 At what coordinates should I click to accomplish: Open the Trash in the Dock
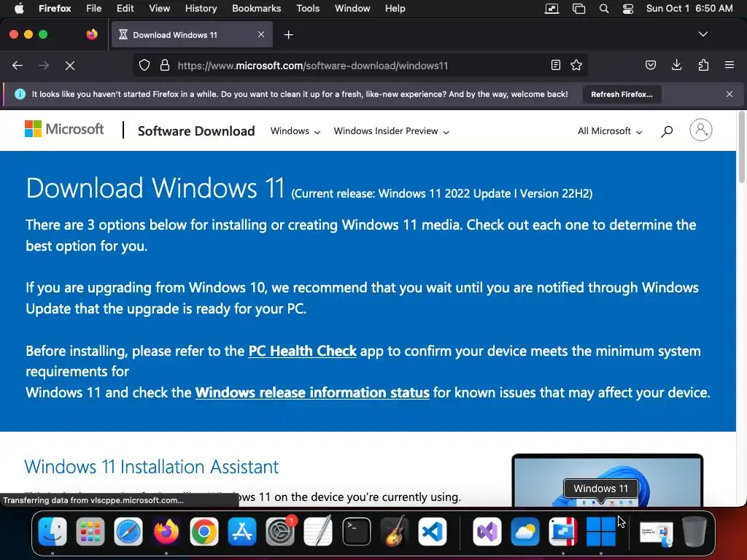pos(694,532)
